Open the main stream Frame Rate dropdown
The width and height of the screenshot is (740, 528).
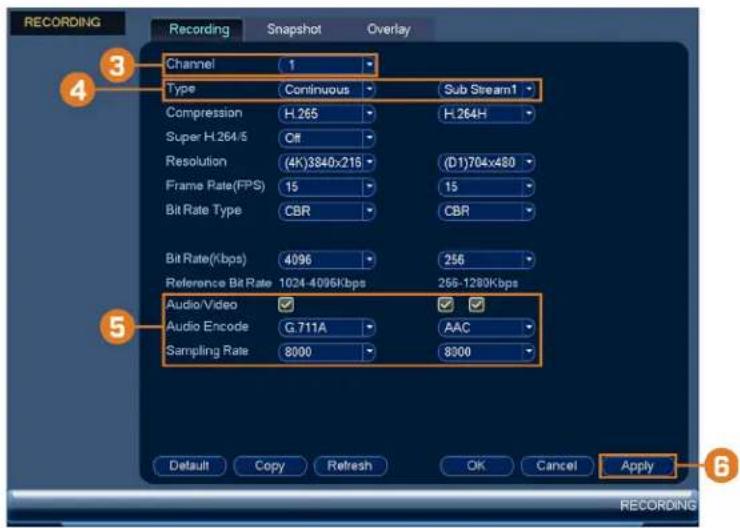(x=327, y=187)
